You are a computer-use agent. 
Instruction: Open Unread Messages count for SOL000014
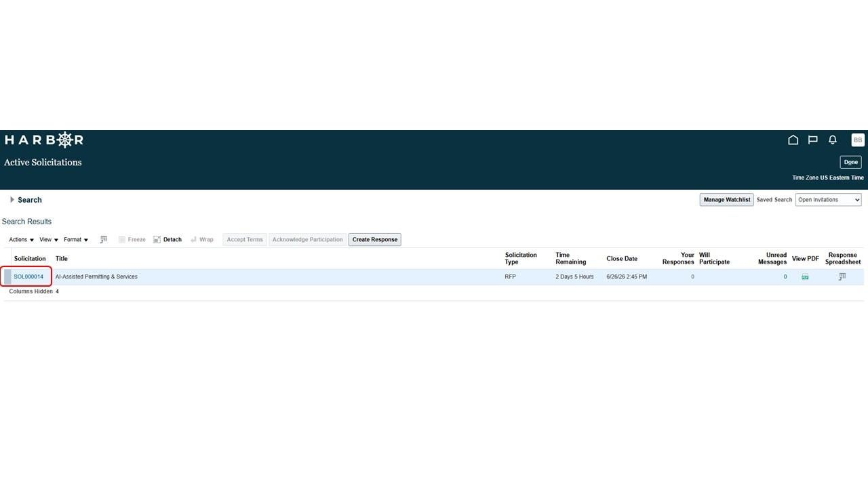click(x=785, y=277)
